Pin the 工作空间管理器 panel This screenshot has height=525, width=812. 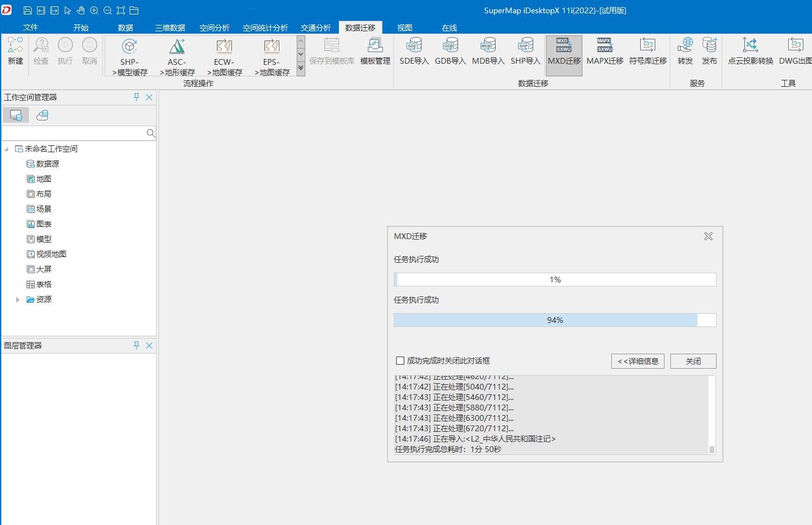pyautogui.click(x=136, y=97)
